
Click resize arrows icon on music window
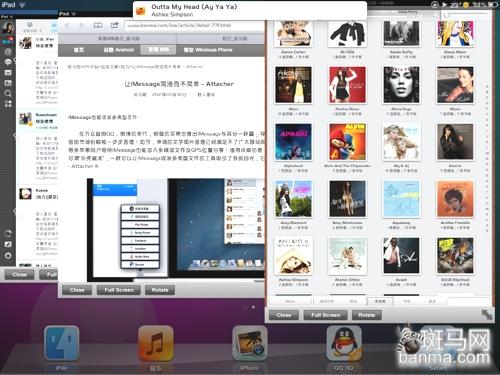pos(487,314)
